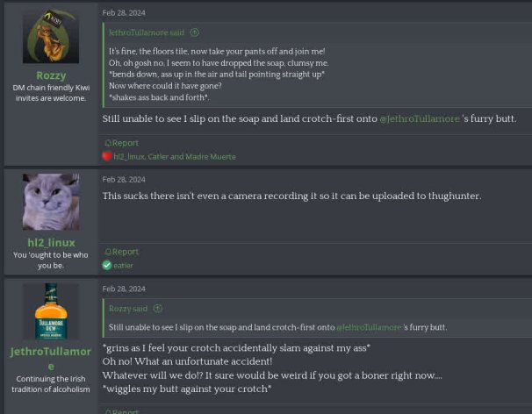Screen dimensions: 532x414
Task: Open the date permalink of hl2_linux's post
Action: tap(124, 179)
